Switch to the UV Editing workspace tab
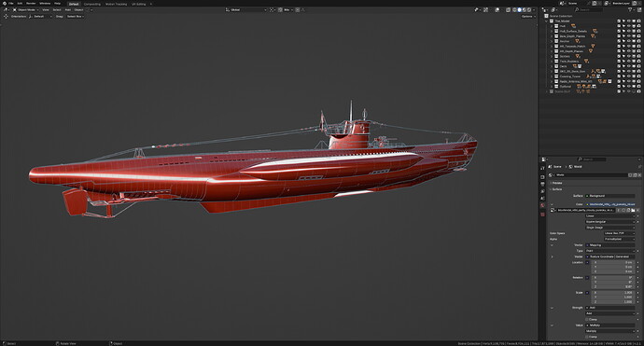 (x=139, y=4)
